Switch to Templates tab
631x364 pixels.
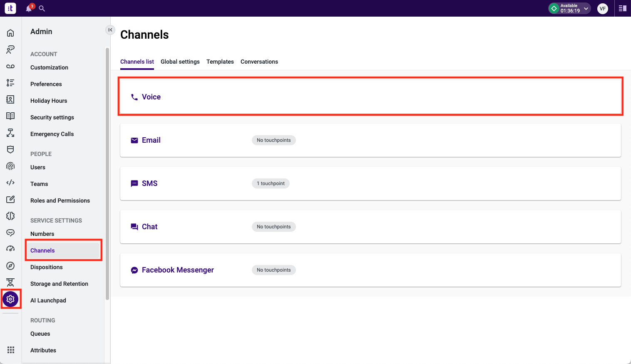click(x=220, y=62)
